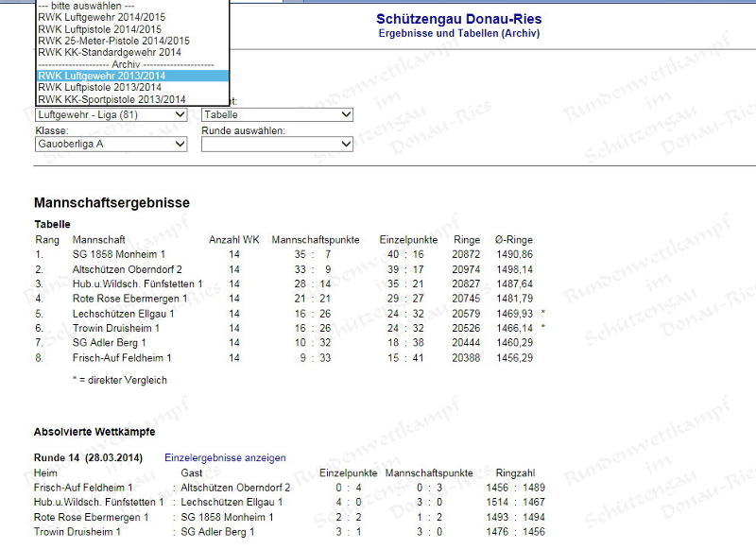Select RWK Luftgewehr 2014/2015 from the list
Screen dimensions: 756x549
pos(132,17)
